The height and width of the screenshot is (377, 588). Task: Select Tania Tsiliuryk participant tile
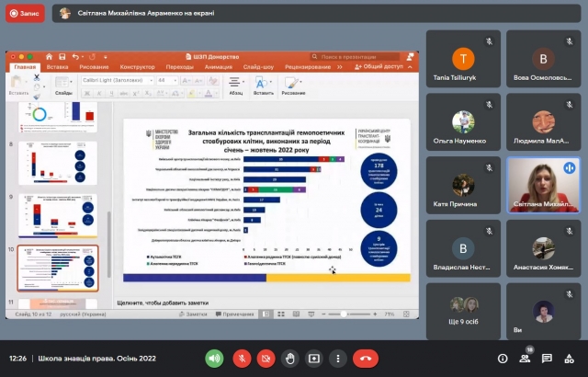[463, 59]
